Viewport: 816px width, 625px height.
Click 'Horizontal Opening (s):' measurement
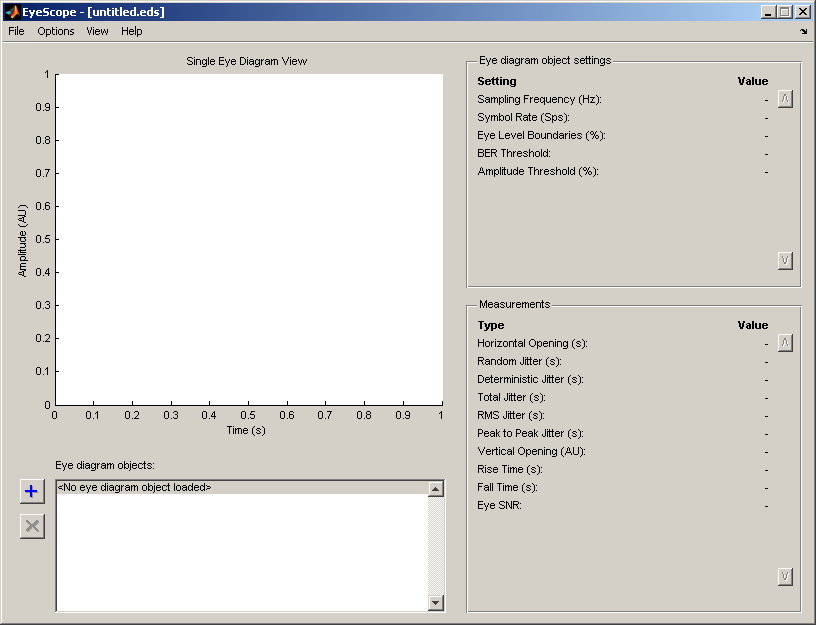click(532, 343)
